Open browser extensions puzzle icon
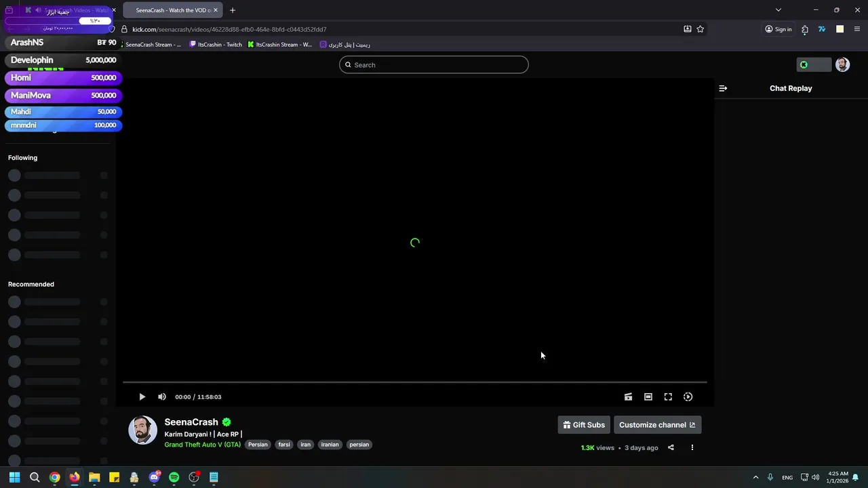This screenshot has height=488, width=868. 805,29
